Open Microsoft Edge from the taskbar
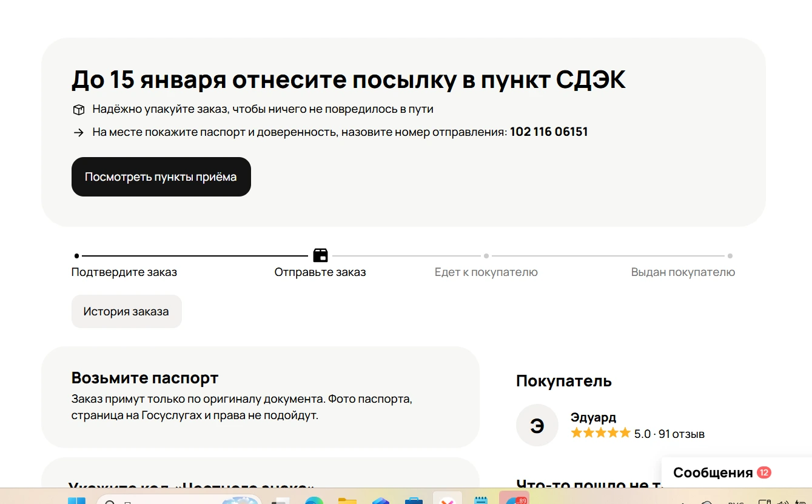The width and height of the screenshot is (812, 504). point(314,501)
